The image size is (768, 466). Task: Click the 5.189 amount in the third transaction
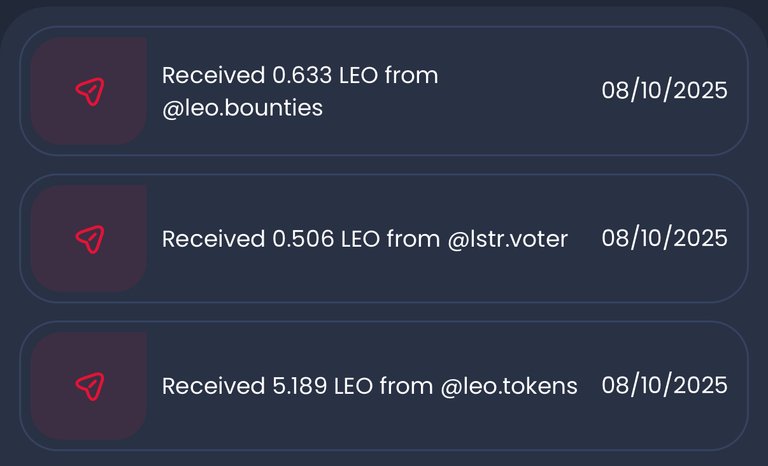pos(300,387)
